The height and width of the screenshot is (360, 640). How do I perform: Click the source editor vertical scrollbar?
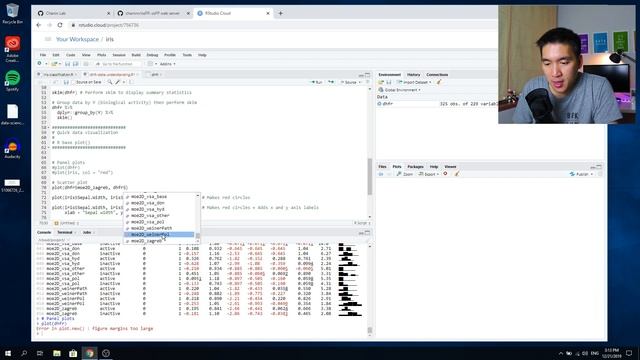[x=370, y=177]
